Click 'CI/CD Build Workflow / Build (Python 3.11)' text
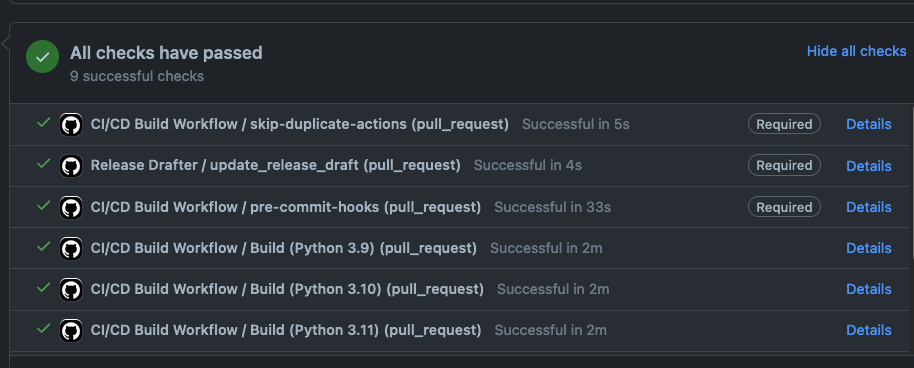914x368 pixels. (235, 330)
